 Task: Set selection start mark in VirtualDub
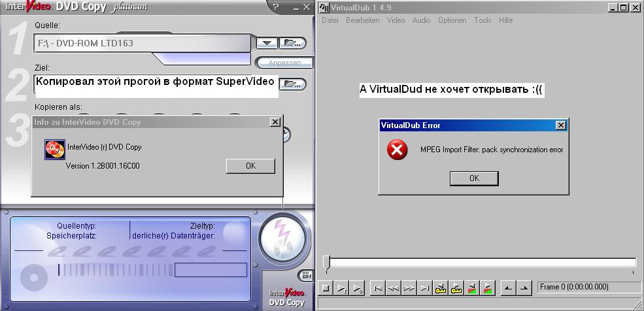508,288
